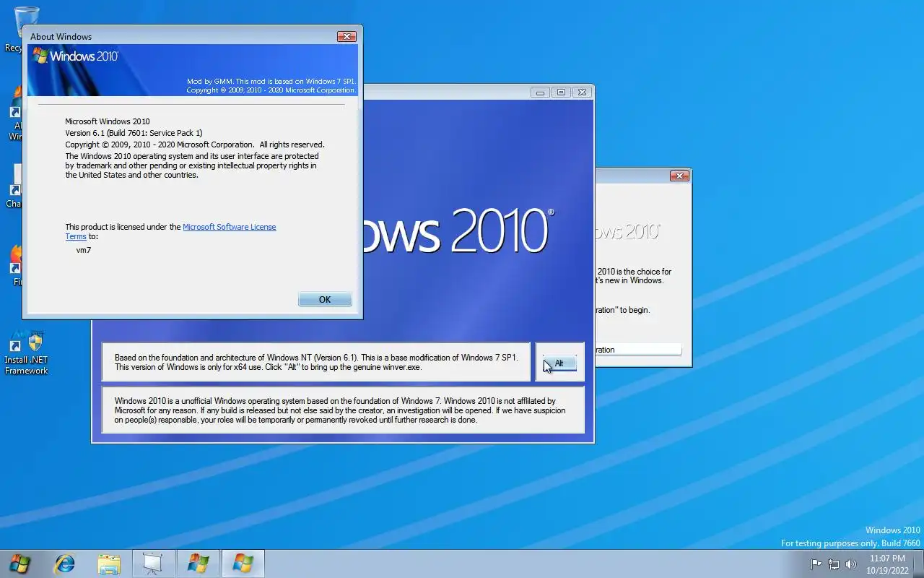924x578 pixels.
Task: Close the Windows 2010 splash window
Action: pyautogui.click(x=582, y=92)
